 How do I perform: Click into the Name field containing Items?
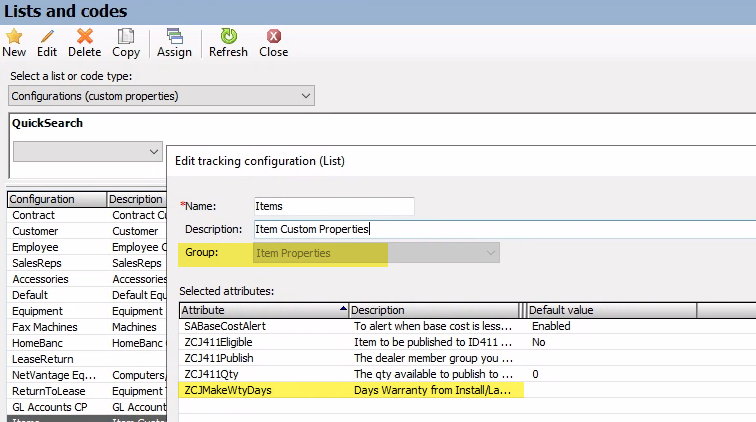coord(334,206)
